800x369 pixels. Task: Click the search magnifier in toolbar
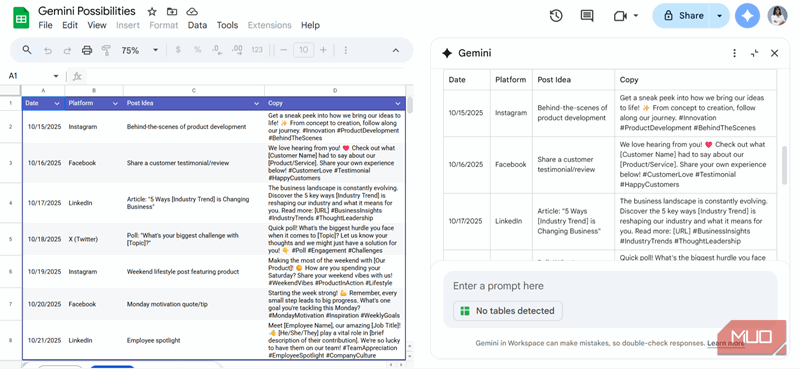(27, 50)
